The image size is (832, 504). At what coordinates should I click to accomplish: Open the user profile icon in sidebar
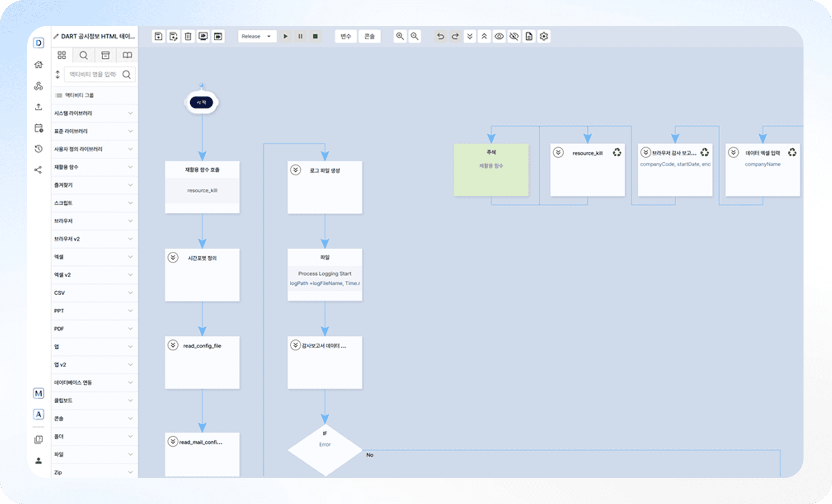click(38, 461)
